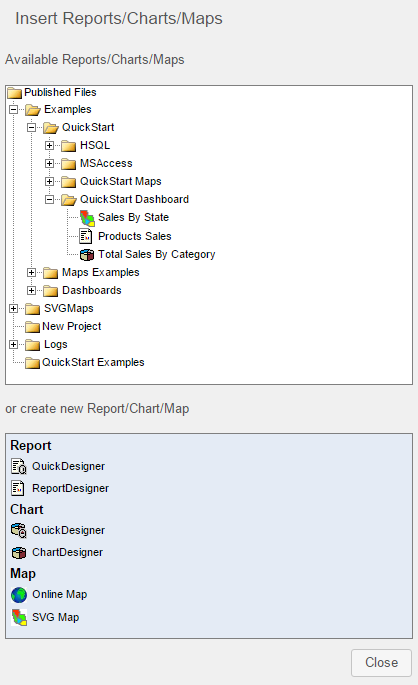Collapse the Examples folder node
Image resolution: width=418 pixels, height=685 pixels.
[14, 109]
